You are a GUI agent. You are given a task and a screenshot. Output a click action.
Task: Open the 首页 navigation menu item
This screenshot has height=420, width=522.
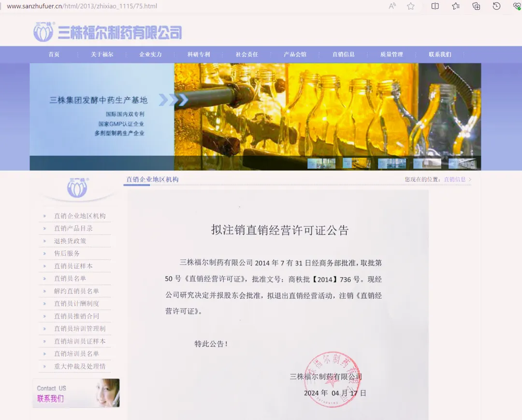(x=54, y=54)
